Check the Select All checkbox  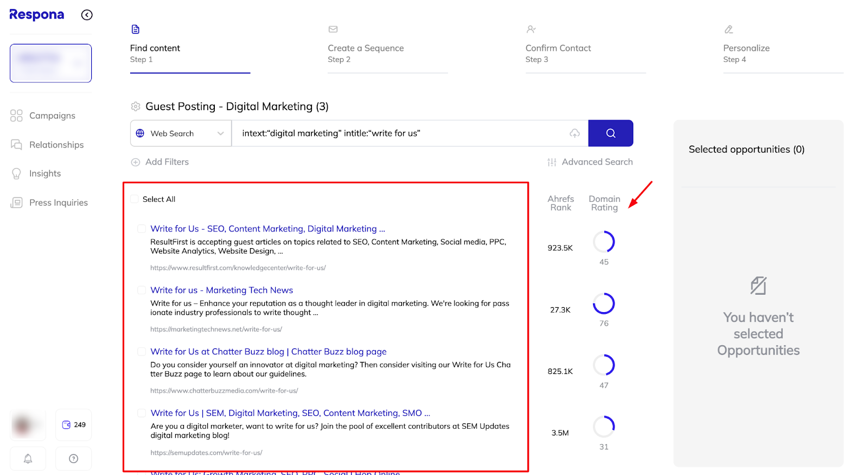(135, 199)
